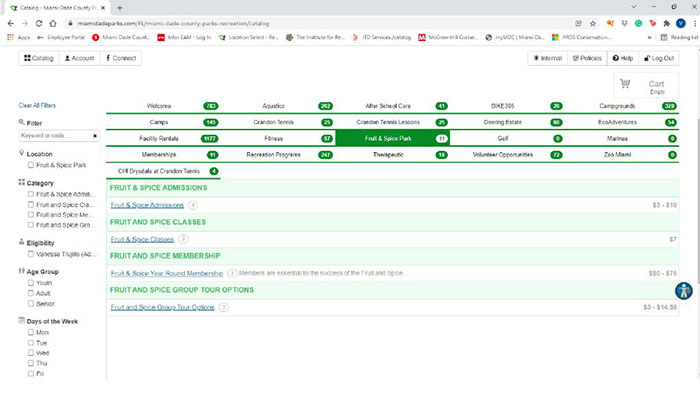Reload the page
Image resolution: width=700 pixels, height=399 pixels.
click(x=39, y=24)
